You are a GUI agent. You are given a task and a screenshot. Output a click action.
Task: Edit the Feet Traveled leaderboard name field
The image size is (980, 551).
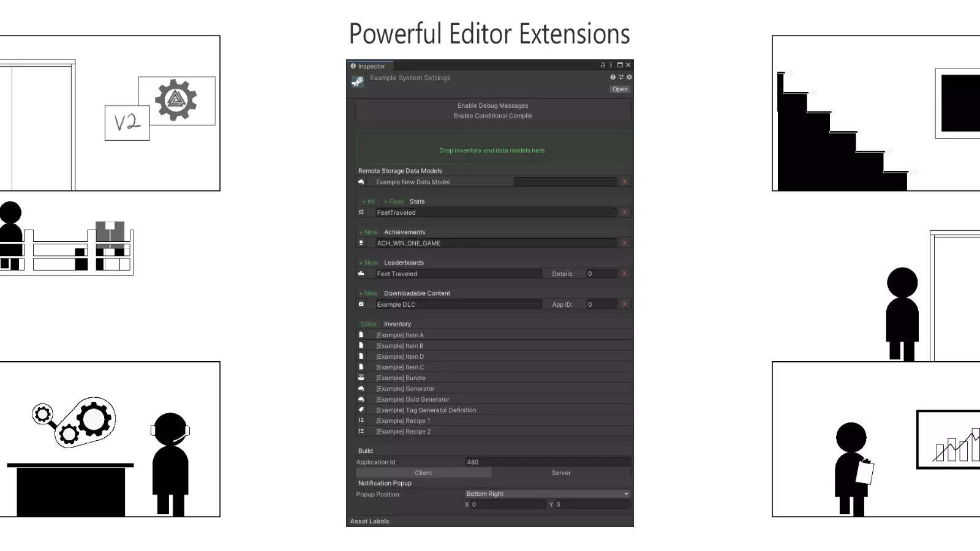tap(458, 274)
